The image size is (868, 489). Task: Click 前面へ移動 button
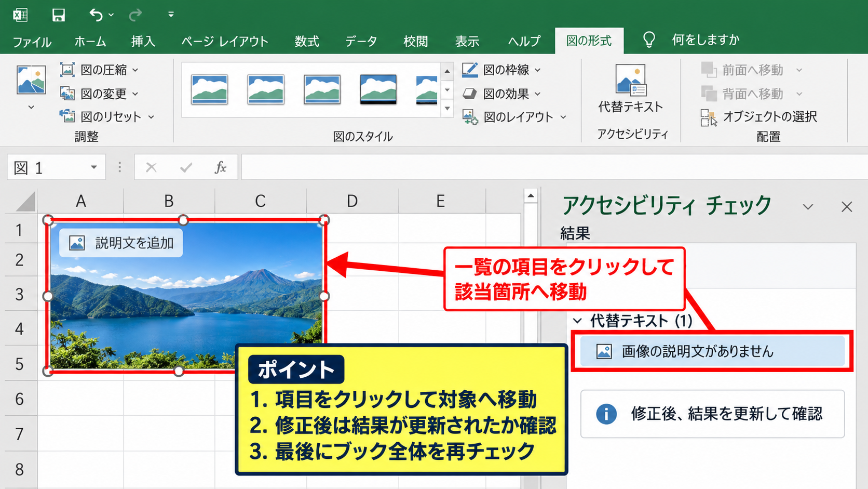(752, 70)
